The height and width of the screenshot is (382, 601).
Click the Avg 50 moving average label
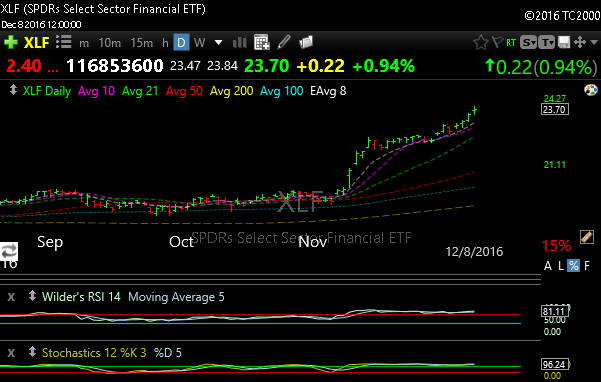pyautogui.click(x=184, y=91)
